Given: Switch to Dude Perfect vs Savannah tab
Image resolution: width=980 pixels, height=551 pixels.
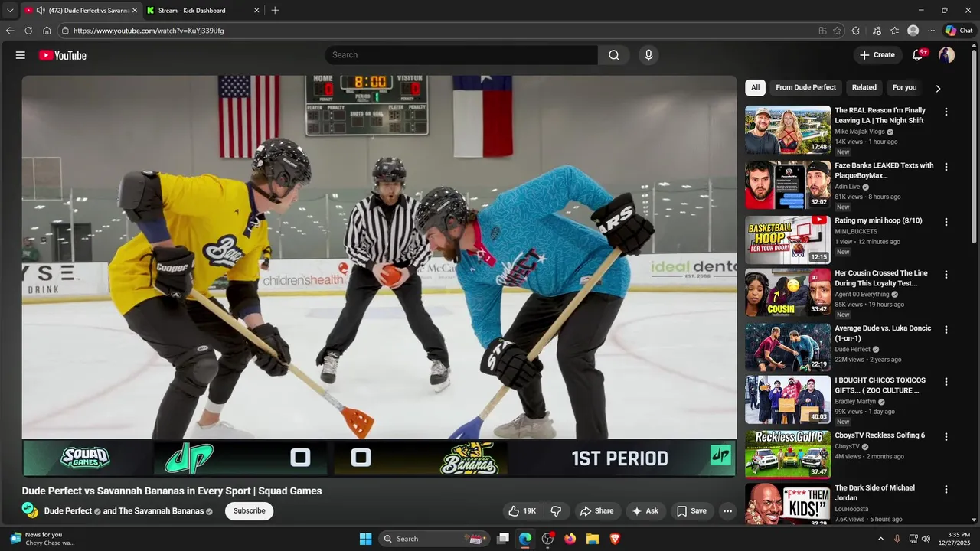Looking at the screenshot, I should pyautogui.click(x=80, y=10).
